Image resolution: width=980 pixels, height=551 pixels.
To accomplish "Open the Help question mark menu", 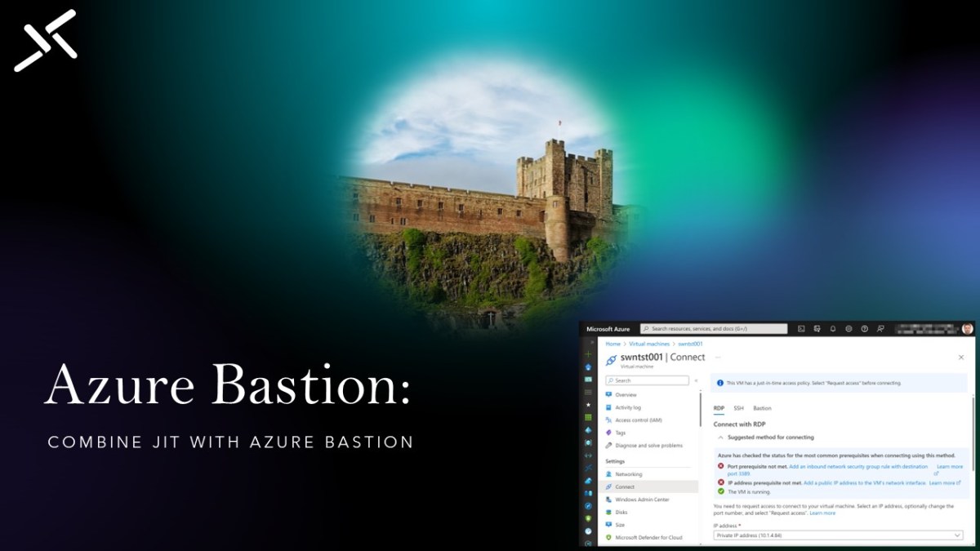I will [863, 329].
